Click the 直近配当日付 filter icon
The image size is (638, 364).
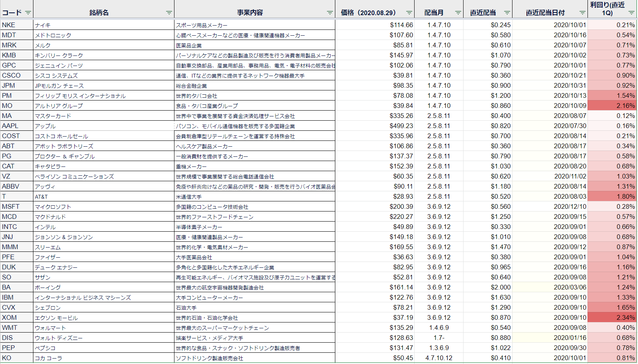coord(582,13)
